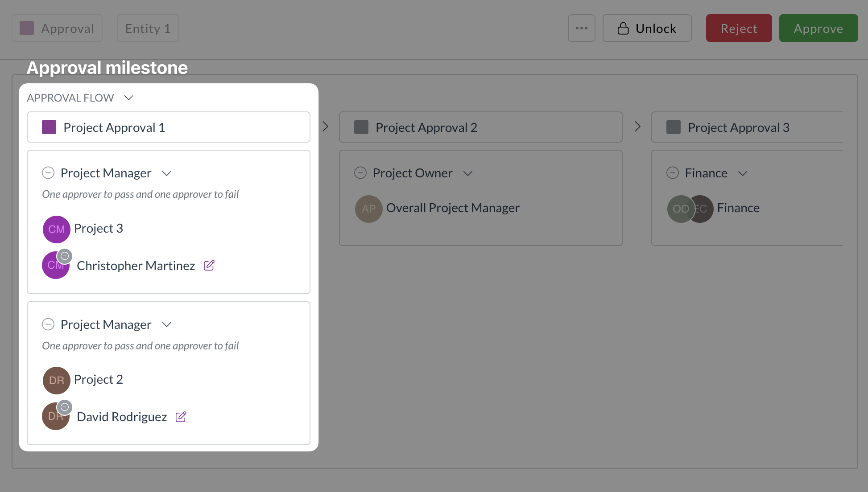The width and height of the screenshot is (868, 492).
Task: Click the arrow between Project Approval 1 and 2
Action: pos(326,127)
